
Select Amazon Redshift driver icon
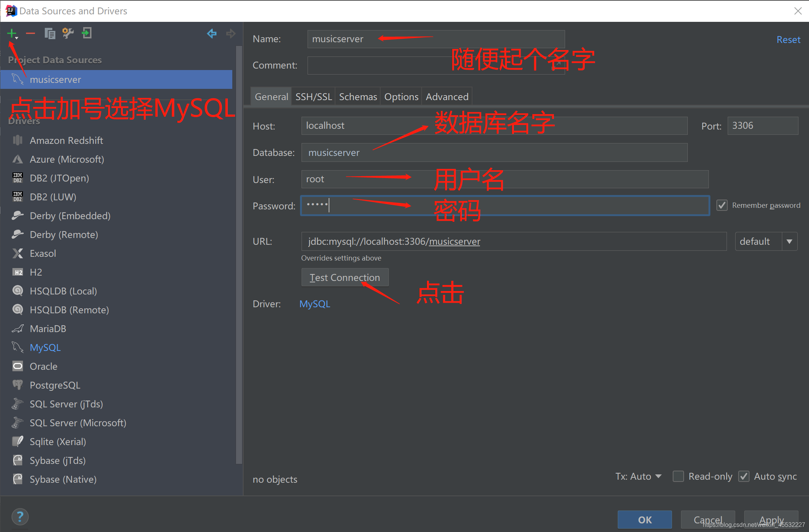tap(18, 140)
